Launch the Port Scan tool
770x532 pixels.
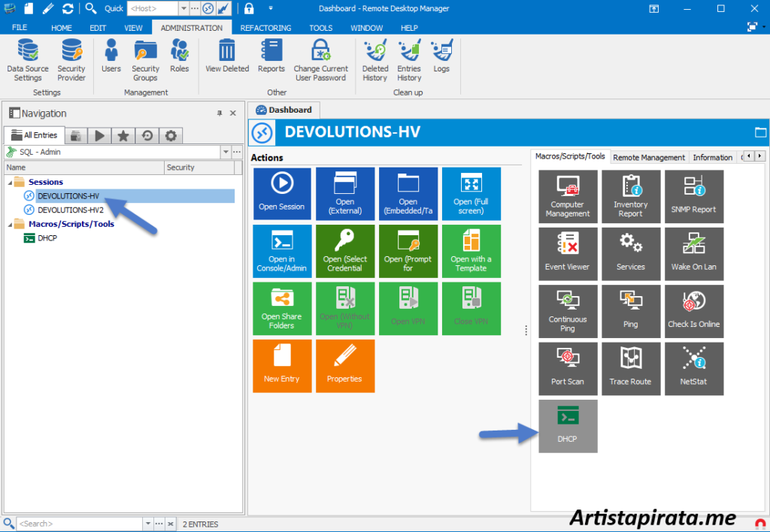coord(568,368)
